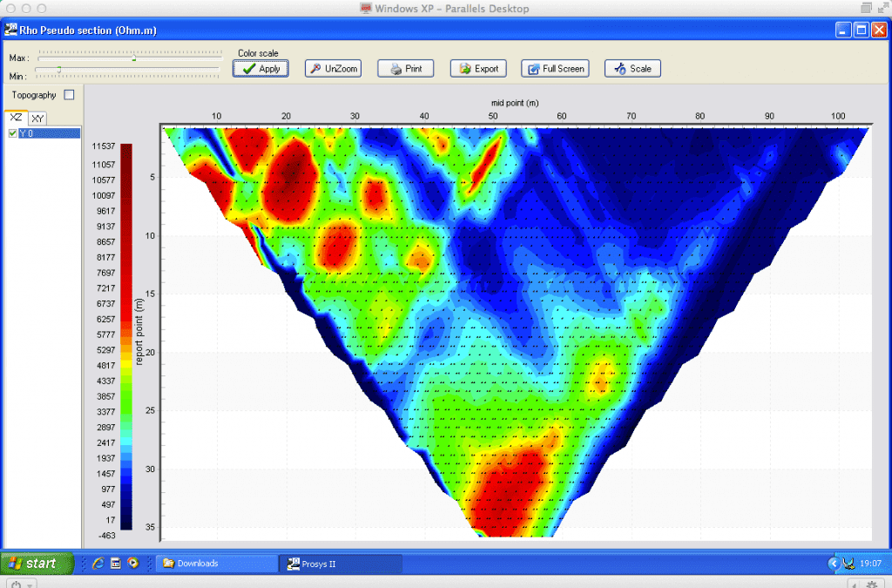Viewport: 892px width, 588px height.
Task: Open the Windows start menu
Action: click(37, 563)
